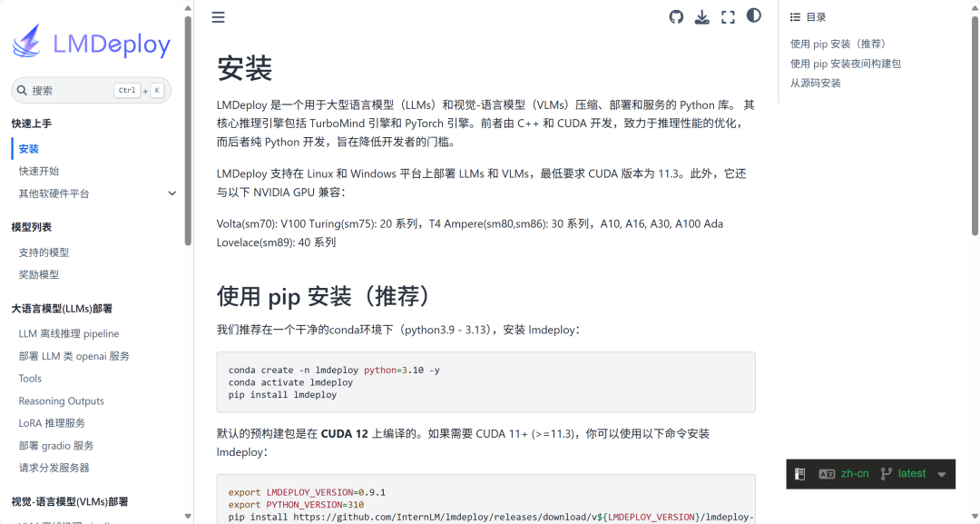Expand the version flyout caret

tap(941, 475)
